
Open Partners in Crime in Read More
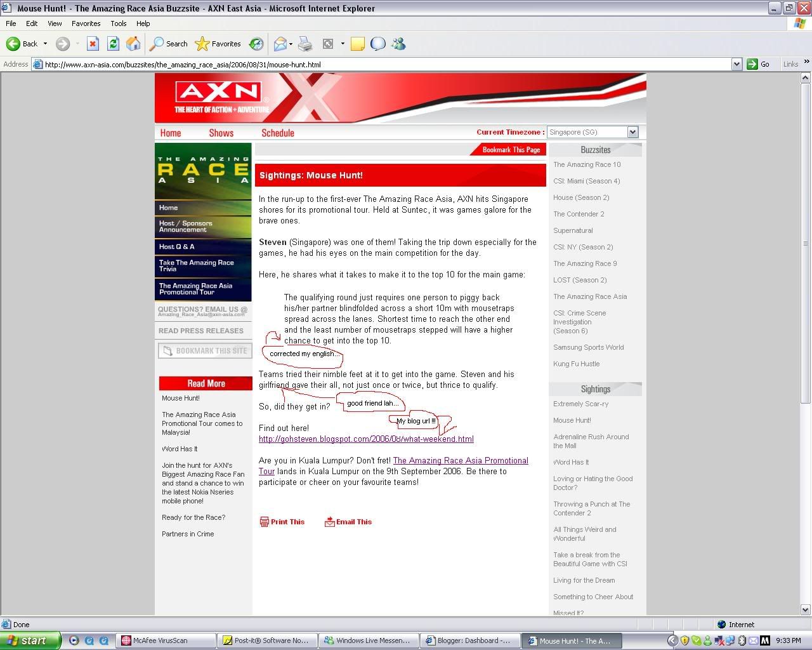(188, 534)
